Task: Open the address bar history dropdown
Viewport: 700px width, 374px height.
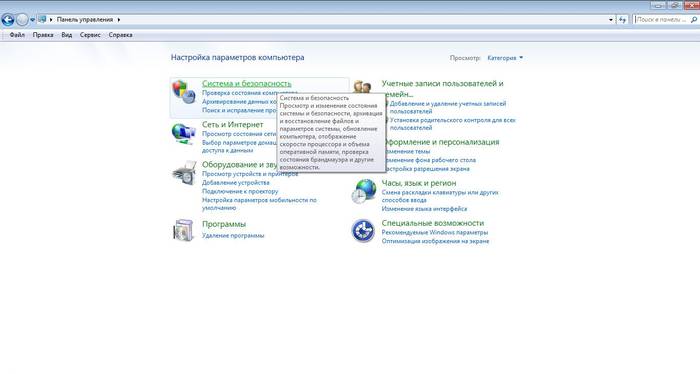Action: 611,20
